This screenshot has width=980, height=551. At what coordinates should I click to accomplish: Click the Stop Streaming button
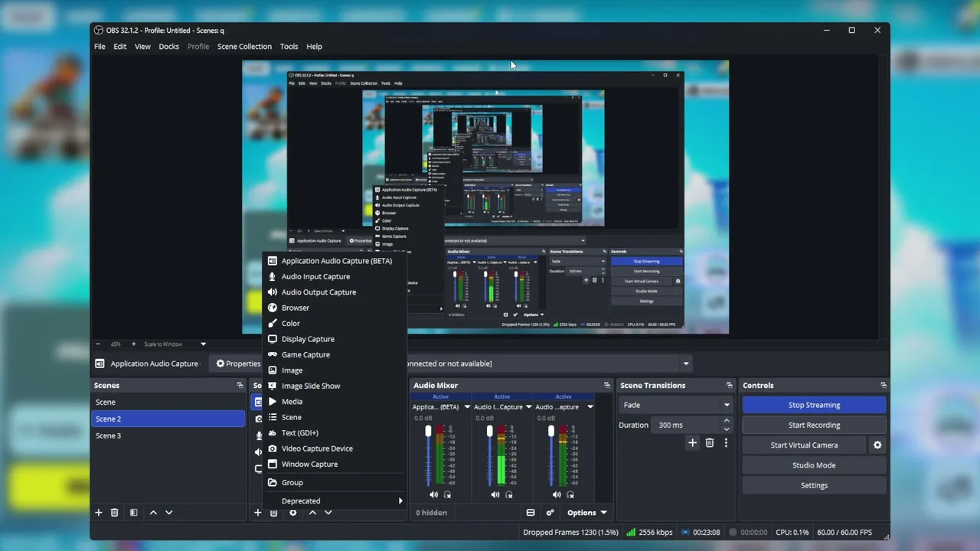coord(814,405)
